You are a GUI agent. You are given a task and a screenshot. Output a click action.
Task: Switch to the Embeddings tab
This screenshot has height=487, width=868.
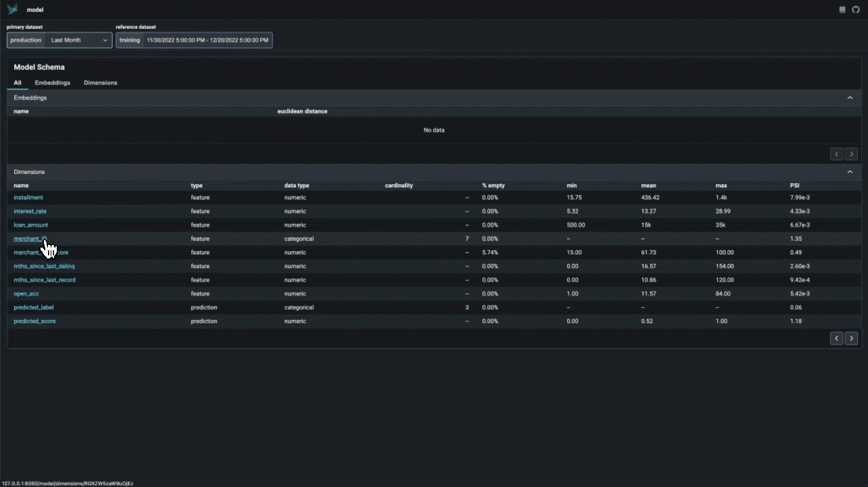(x=52, y=83)
